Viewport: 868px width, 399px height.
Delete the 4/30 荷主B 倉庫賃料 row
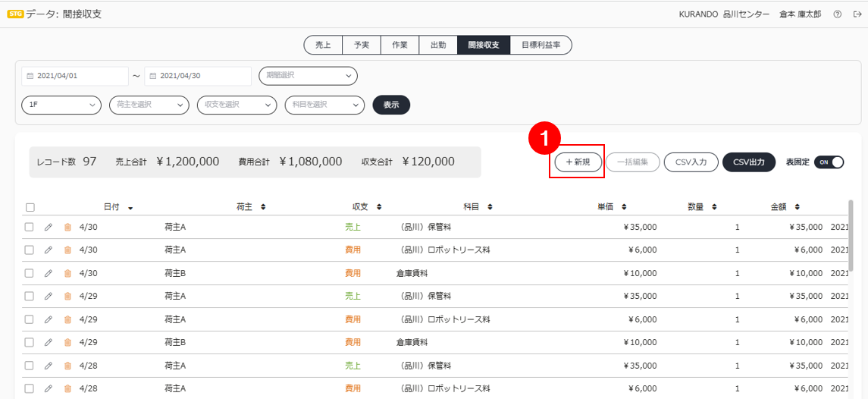pos(67,273)
